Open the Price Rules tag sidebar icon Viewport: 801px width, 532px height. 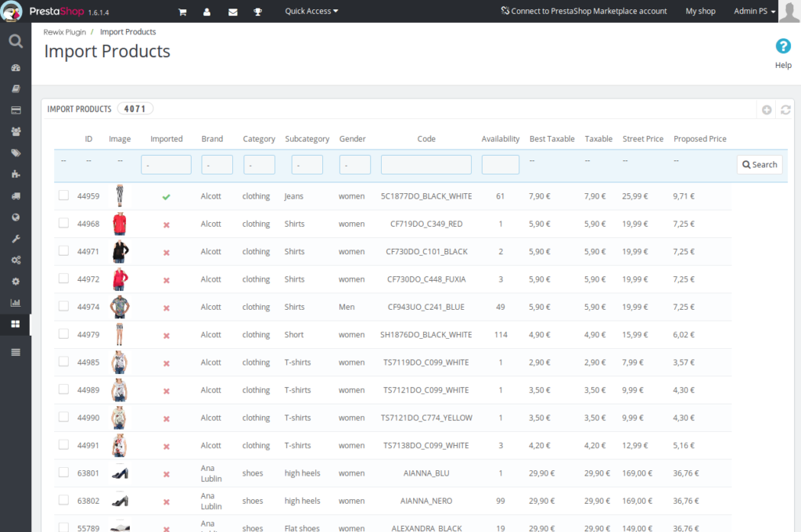coord(16,153)
